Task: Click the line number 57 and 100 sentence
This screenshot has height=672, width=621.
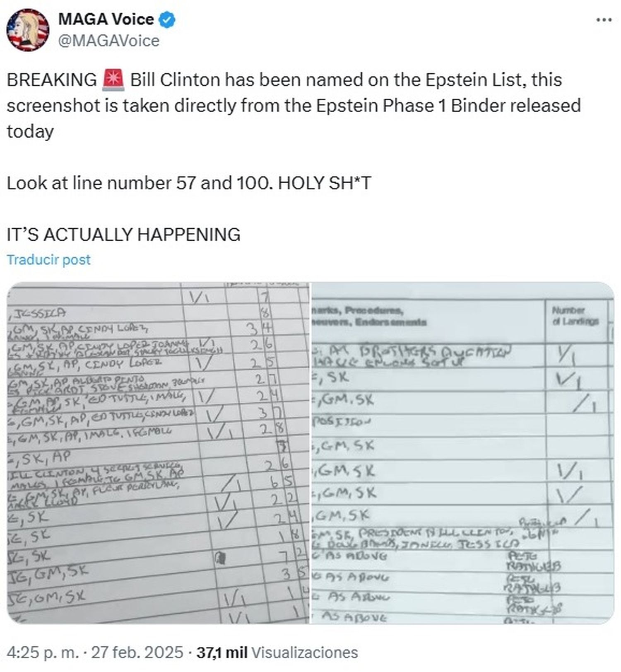Action: (x=189, y=183)
